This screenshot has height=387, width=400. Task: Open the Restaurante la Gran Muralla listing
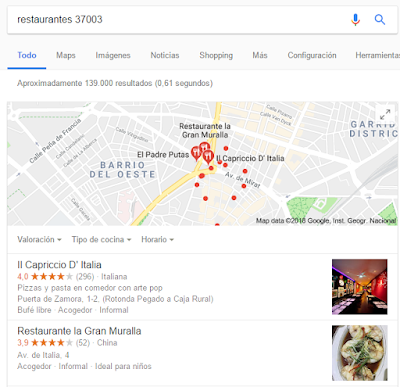click(x=79, y=331)
